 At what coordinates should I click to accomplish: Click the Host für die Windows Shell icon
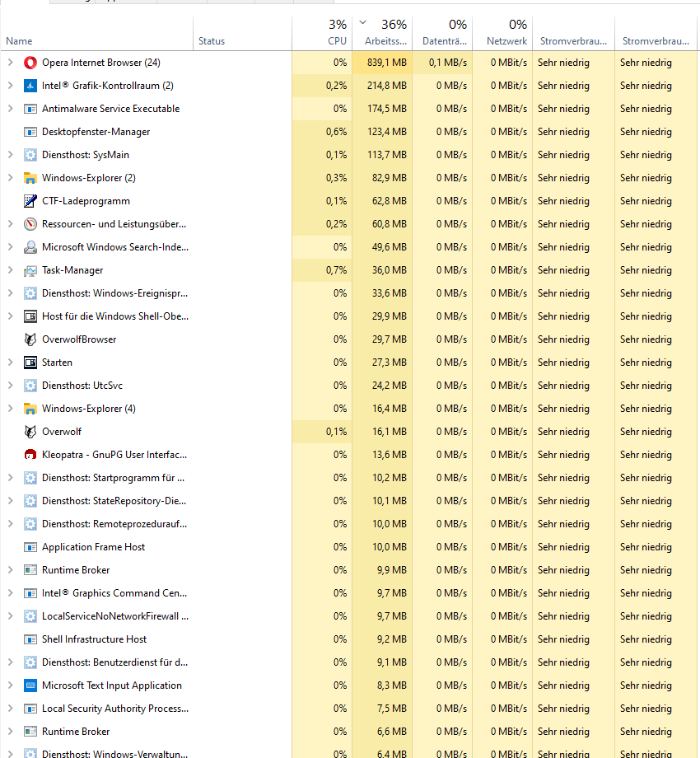30,316
